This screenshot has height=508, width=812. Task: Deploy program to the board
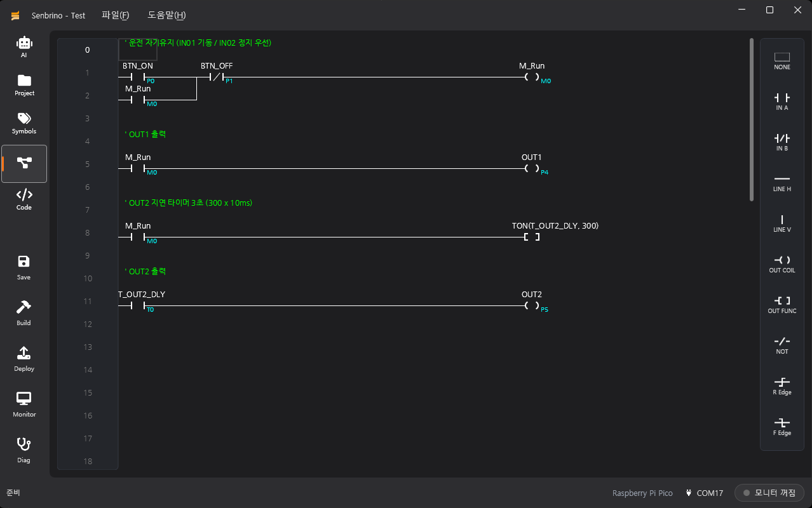coord(24,359)
